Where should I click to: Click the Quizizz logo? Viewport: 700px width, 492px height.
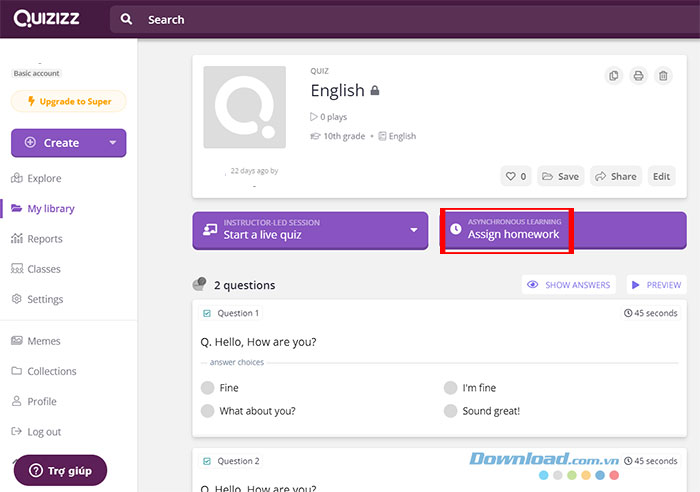[48, 18]
